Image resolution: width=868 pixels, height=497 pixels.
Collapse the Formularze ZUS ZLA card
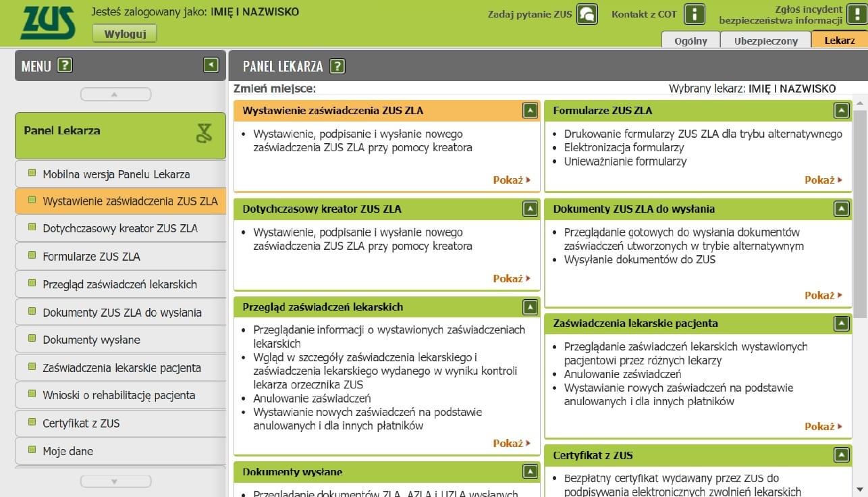pos(841,111)
